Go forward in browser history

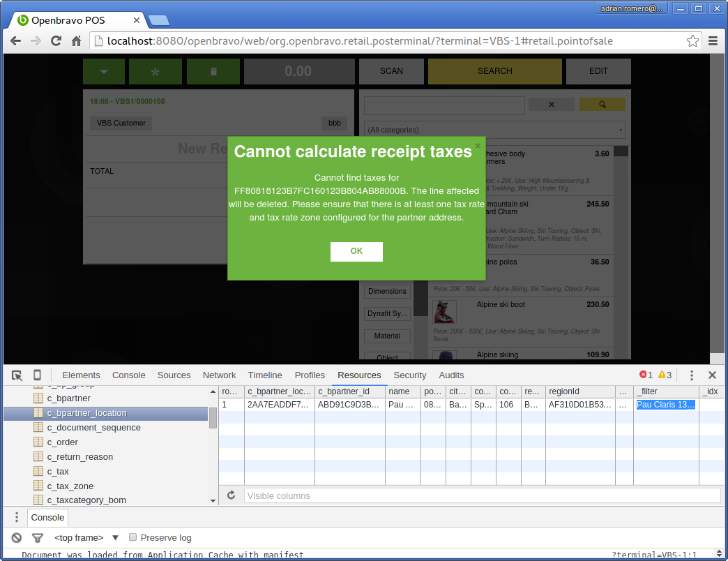click(x=36, y=41)
